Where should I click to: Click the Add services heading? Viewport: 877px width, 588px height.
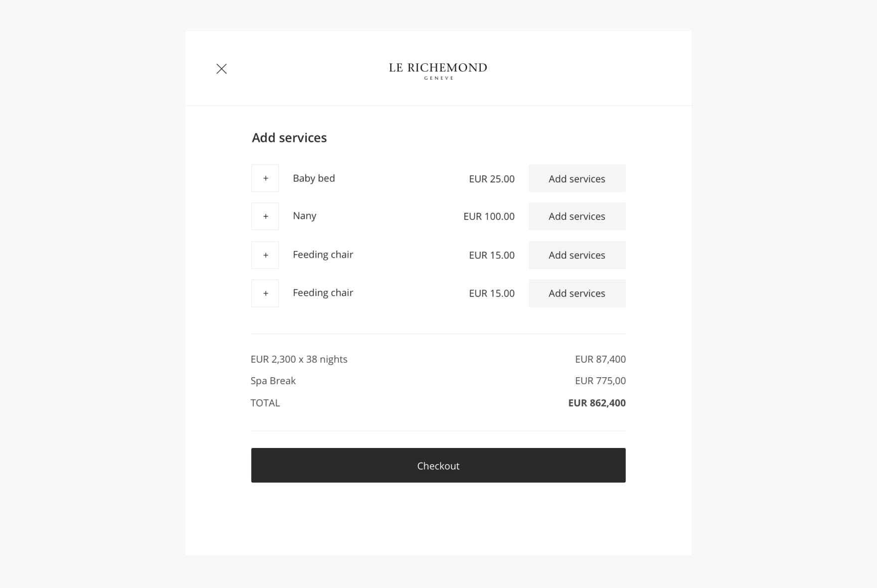coord(289,138)
